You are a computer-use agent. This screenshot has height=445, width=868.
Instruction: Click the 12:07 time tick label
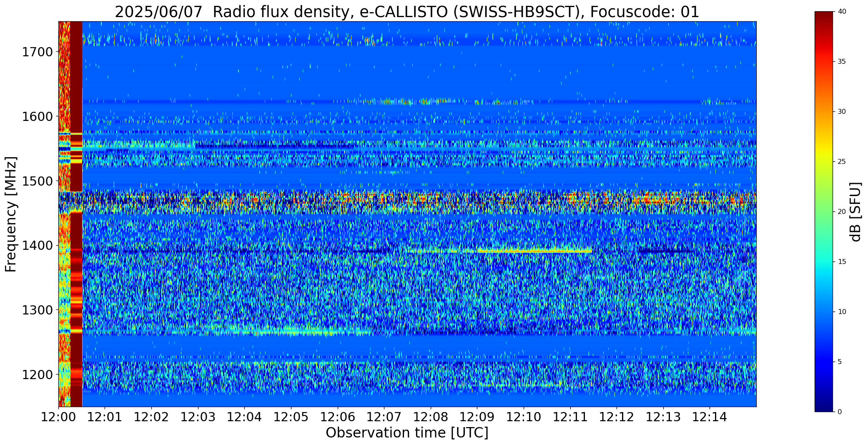[384, 417]
